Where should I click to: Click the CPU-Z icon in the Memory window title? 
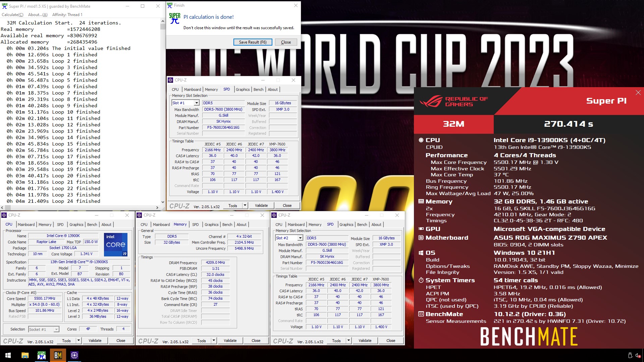[x=139, y=215]
